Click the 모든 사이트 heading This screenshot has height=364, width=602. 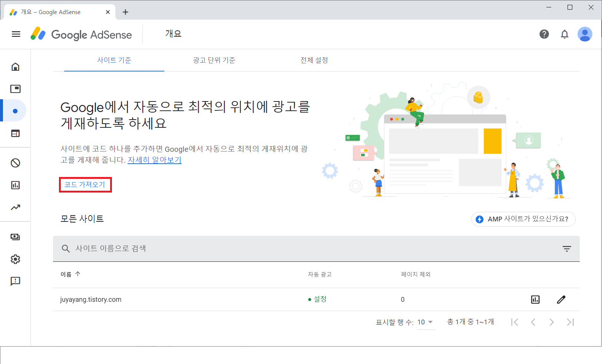tap(82, 219)
